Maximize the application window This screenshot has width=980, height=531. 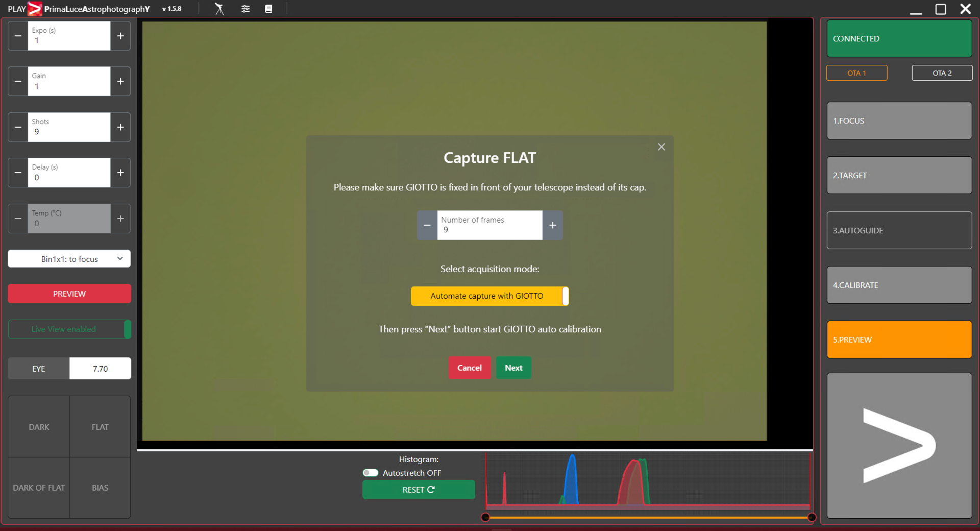pos(941,9)
